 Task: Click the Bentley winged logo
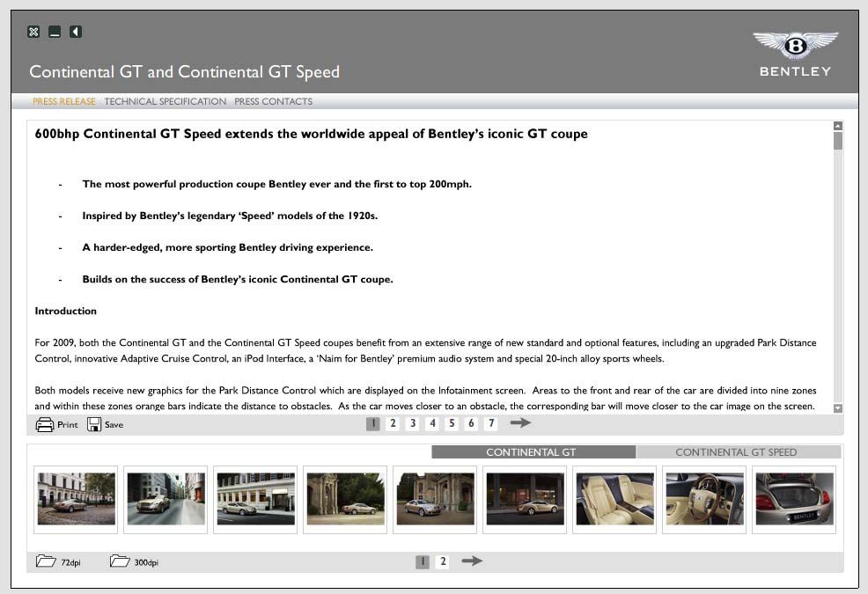796,46
